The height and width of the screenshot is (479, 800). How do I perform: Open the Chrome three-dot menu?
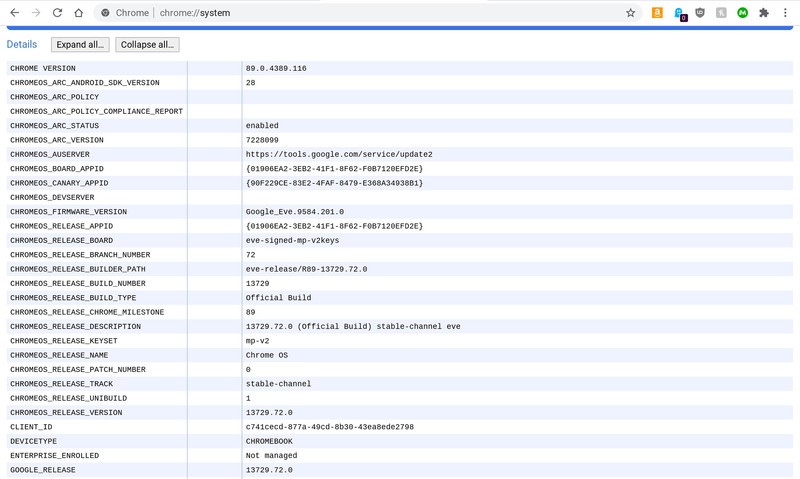785,13
